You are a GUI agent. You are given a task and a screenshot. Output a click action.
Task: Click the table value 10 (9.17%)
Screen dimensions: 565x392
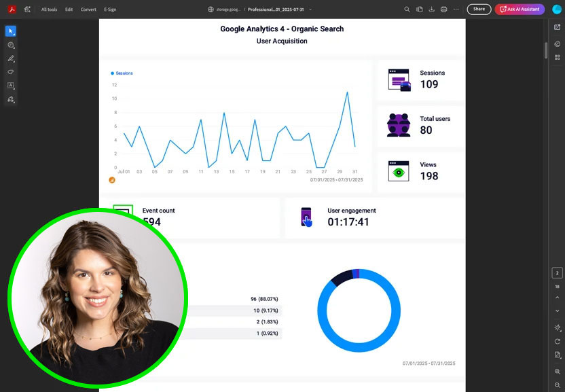(266, 310)
